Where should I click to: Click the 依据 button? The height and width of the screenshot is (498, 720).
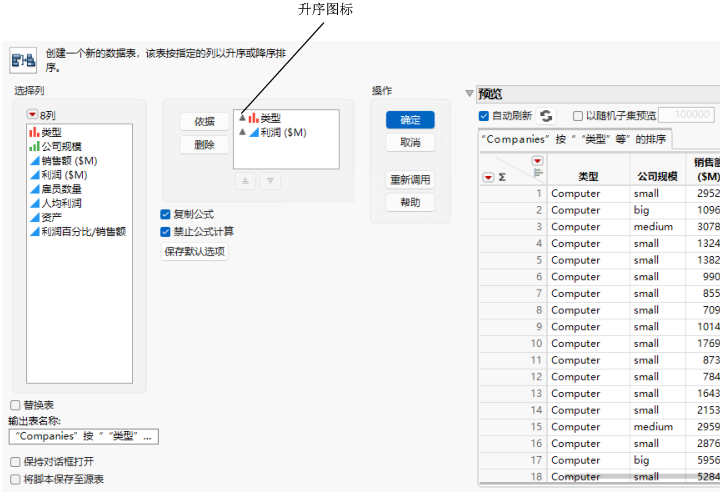pyautogui.click(x=204, y=121)
